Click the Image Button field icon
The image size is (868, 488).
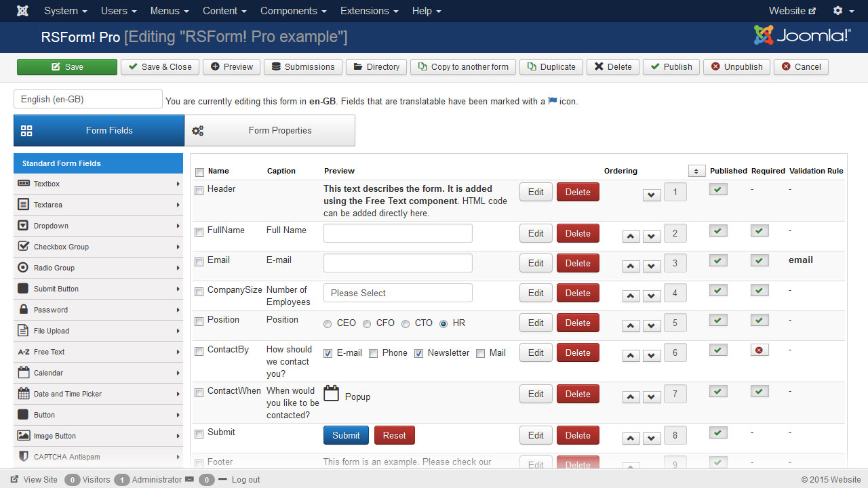pos(24,436)
